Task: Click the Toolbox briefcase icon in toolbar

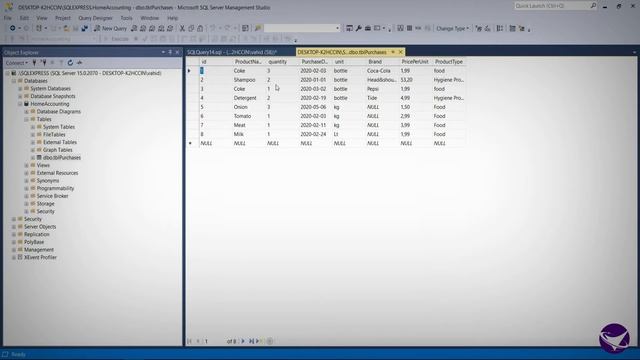Action: click(x=367, y=28)
